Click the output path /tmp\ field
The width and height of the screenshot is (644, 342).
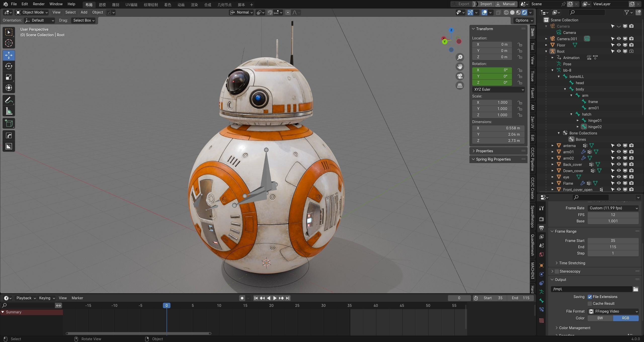[x=591, y=289]
